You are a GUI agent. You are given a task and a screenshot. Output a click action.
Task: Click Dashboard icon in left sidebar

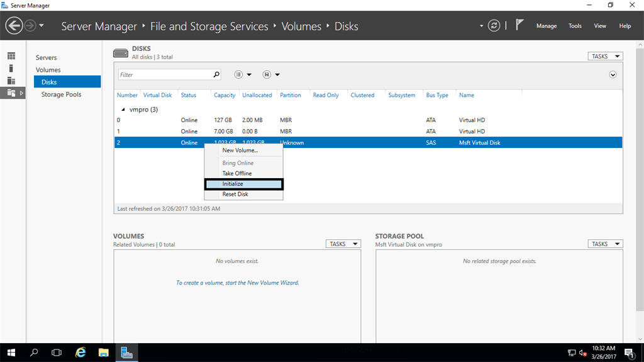point(11,56)
